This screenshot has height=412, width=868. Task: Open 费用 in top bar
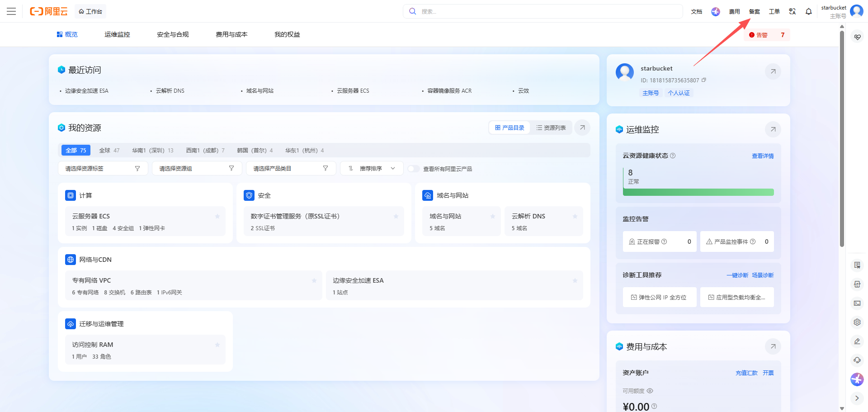click(735, 11)
